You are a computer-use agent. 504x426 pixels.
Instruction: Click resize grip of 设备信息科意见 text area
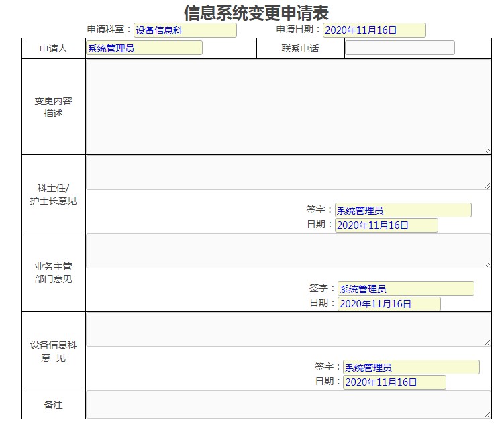pos(487,343)
